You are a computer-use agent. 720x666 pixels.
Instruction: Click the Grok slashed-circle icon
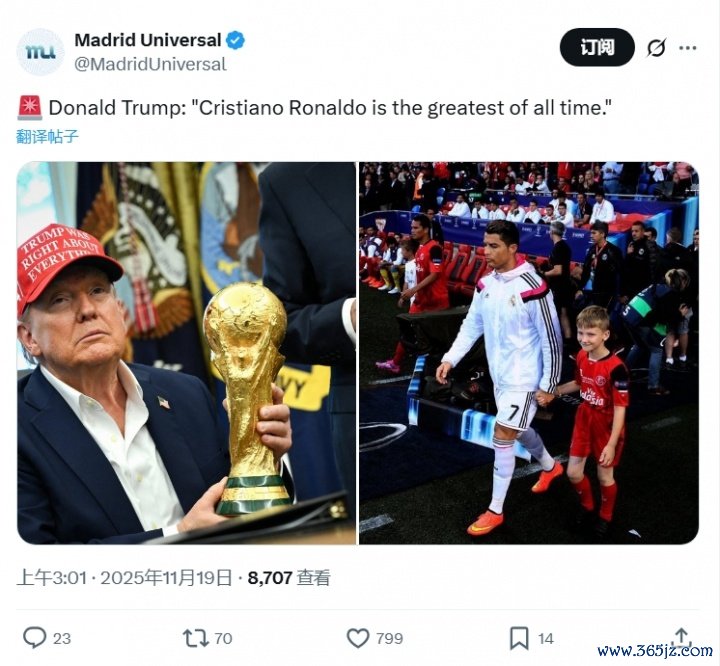656,47
